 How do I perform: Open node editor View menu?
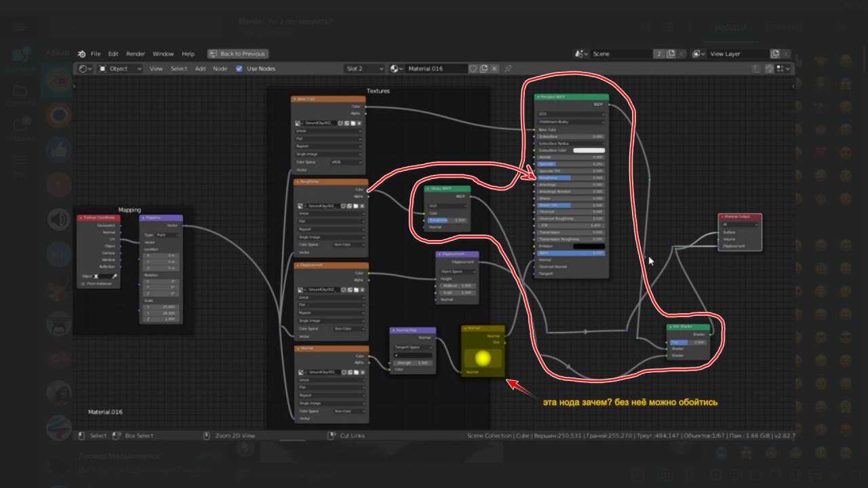pyautogui.click(x=156, y=68)
